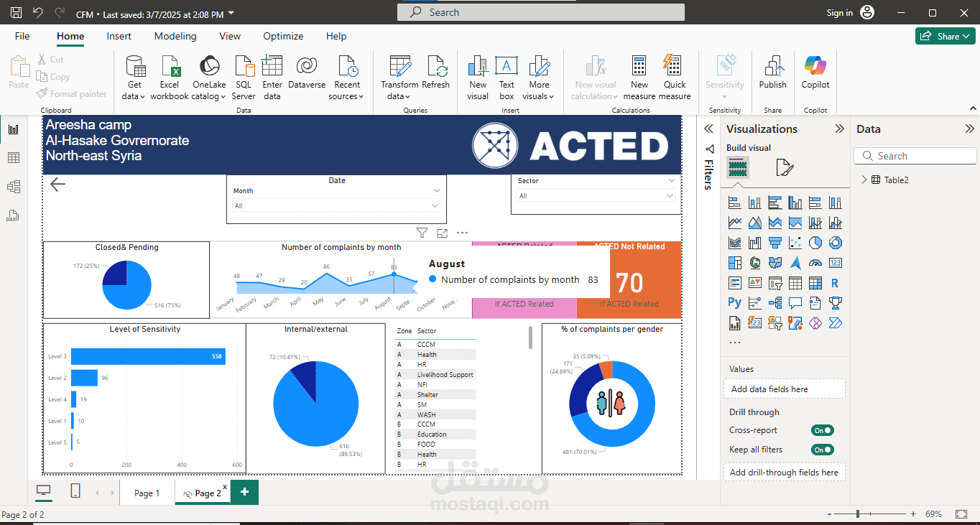Select the donut chart visualization icon
The height and width of the screenshot is (525, 980).
click(x=835, y=243)
